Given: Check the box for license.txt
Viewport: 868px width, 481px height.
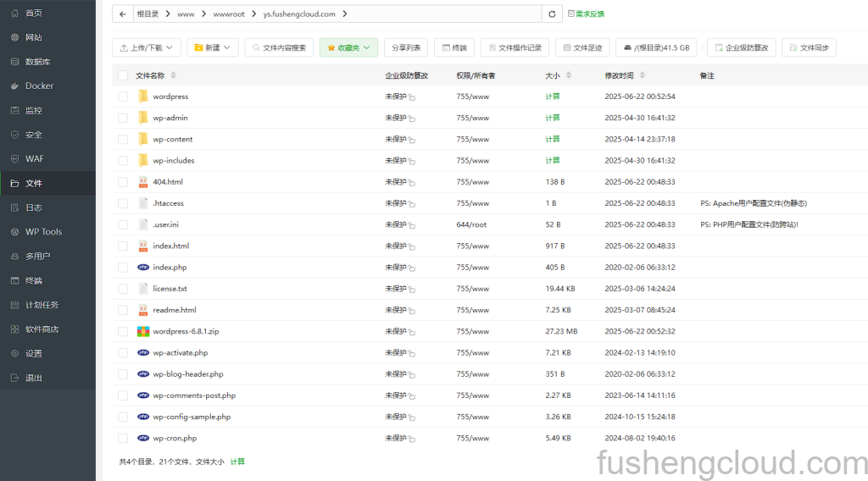Looking at the screenshot, I should [x=123, y=289].
